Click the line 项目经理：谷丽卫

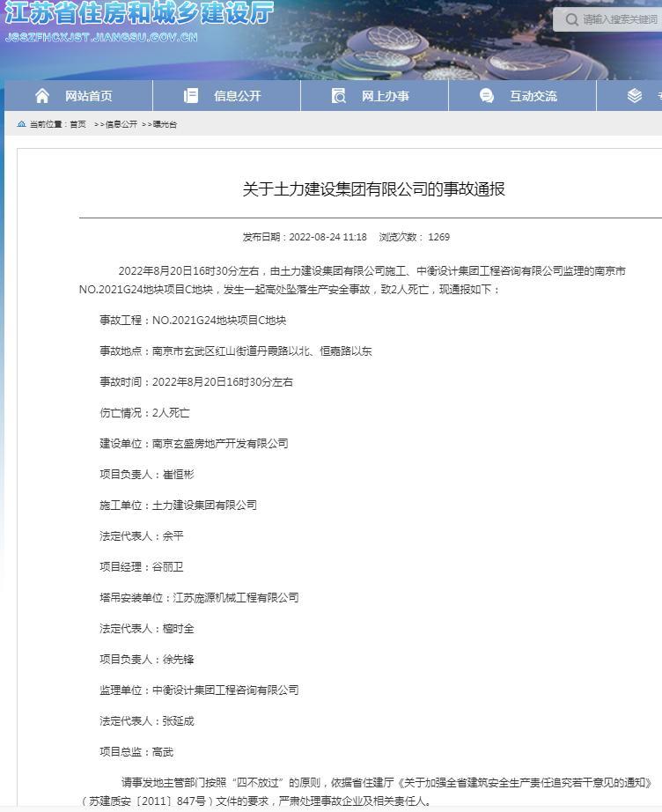142,567
